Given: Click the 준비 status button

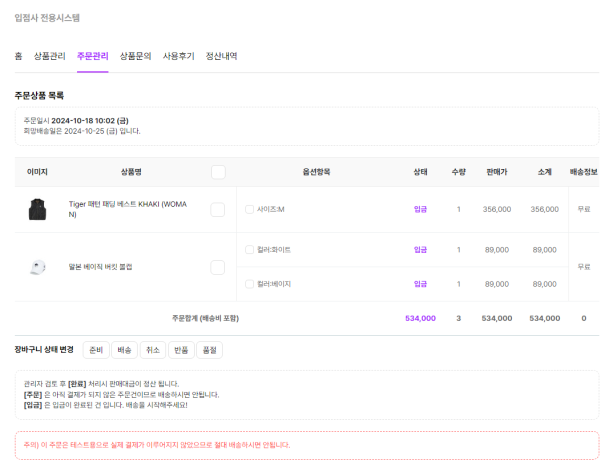Looking at the screenshot, I should (96, 350).
